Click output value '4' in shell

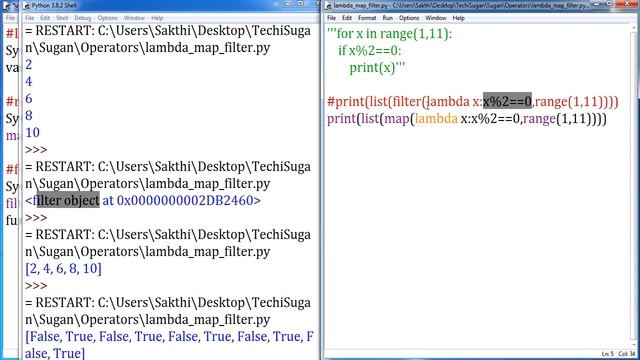click(29, 82)
